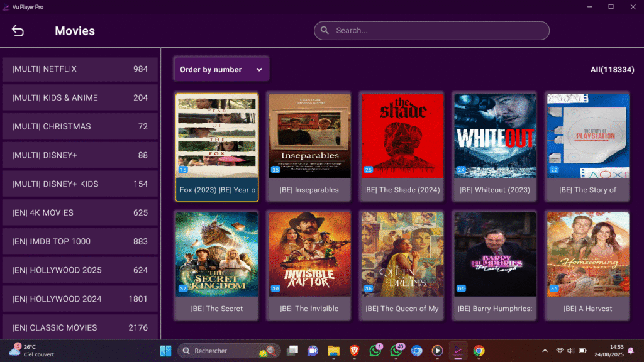Open the notification bell in the tray
Image resolution: width=644 pixels, height=362 pixels.
(631, 351)
